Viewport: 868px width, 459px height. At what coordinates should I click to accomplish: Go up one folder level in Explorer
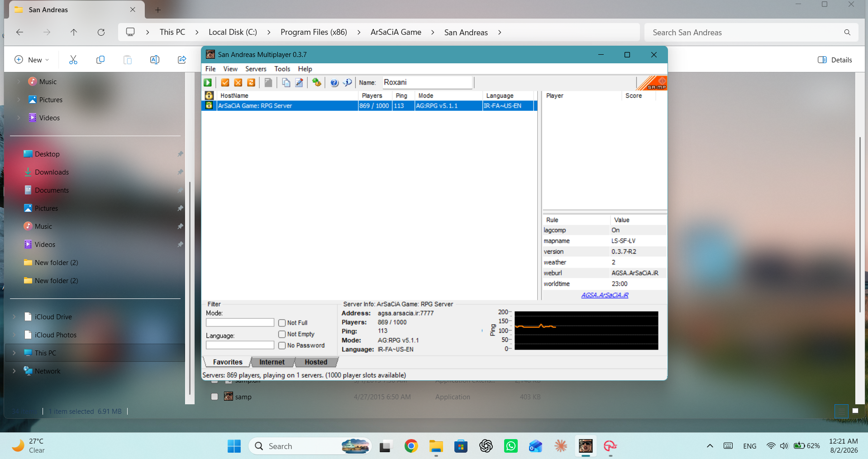point(74,32)
